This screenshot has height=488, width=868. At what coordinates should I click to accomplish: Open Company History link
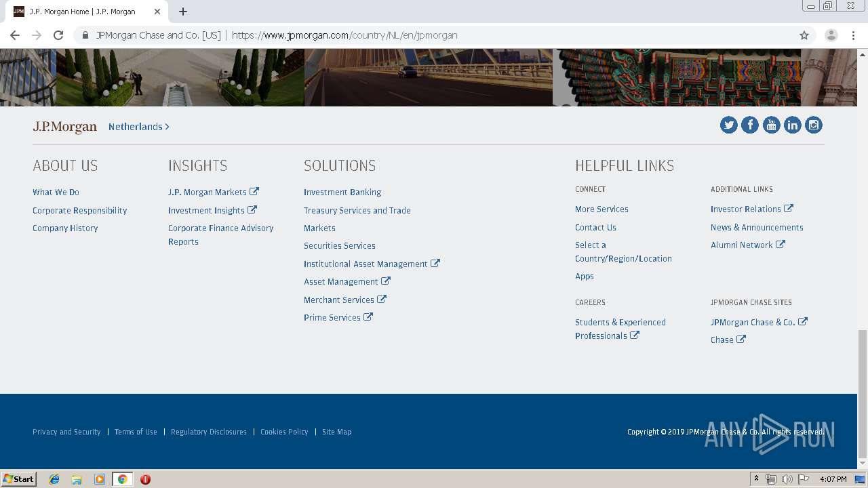pyautogui.click(x=65, y=228)
